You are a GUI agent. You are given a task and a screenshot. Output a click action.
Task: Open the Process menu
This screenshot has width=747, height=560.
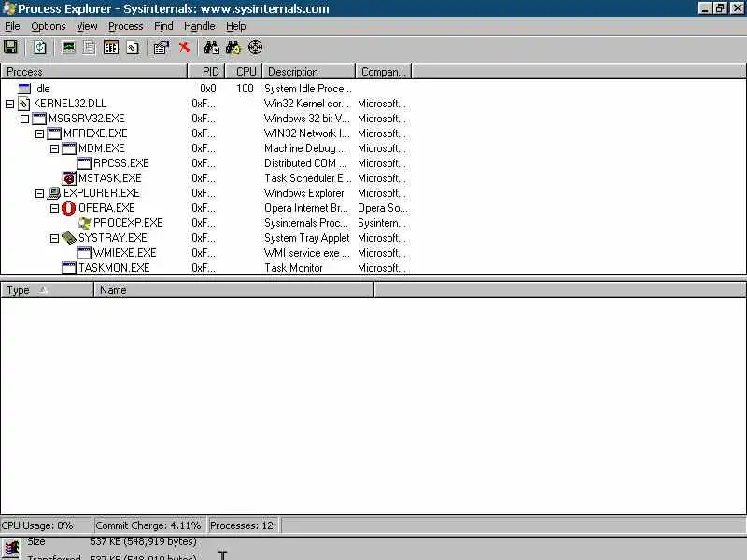tap(126, 26)
